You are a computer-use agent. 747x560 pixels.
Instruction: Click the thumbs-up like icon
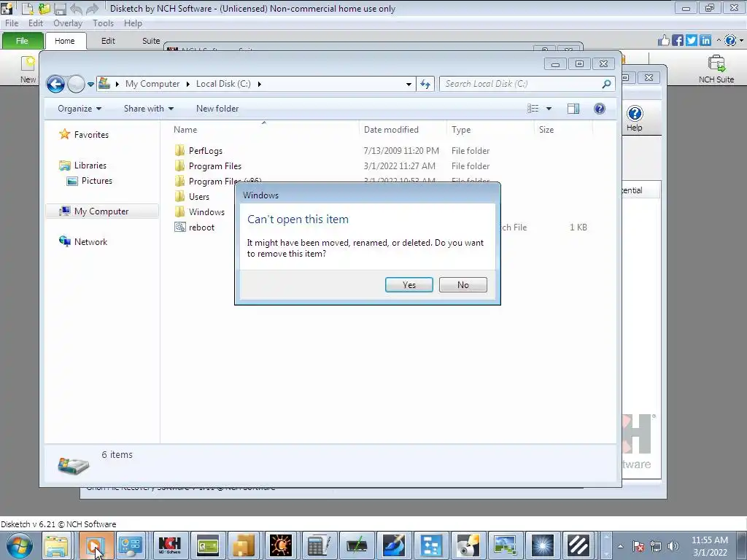click(664, 41)
